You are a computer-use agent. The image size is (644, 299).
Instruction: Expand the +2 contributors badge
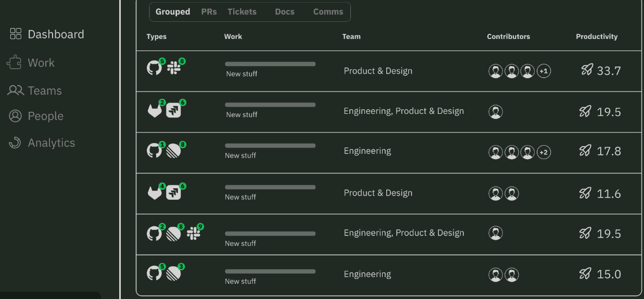tap(544, 152)
